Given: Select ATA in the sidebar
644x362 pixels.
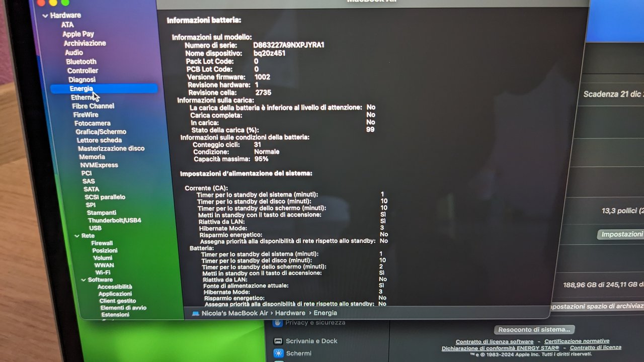Looking at the screenshot, I should point(67,25).
